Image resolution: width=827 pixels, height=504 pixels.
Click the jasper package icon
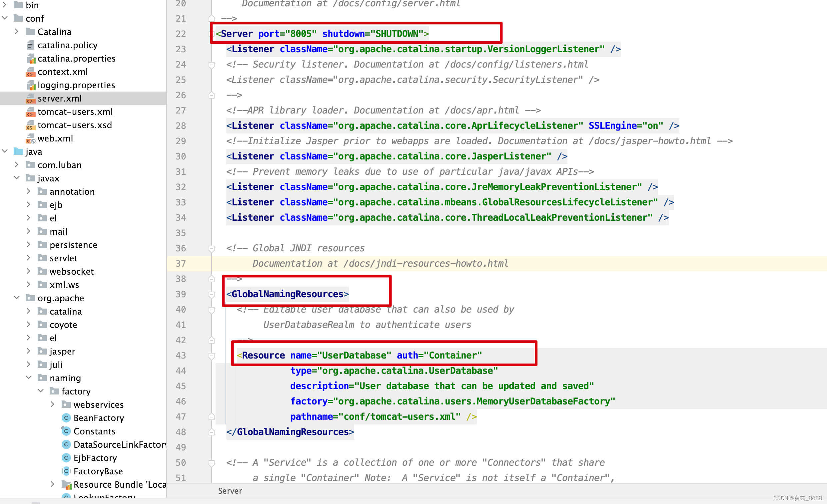click(x=42, y=351)
